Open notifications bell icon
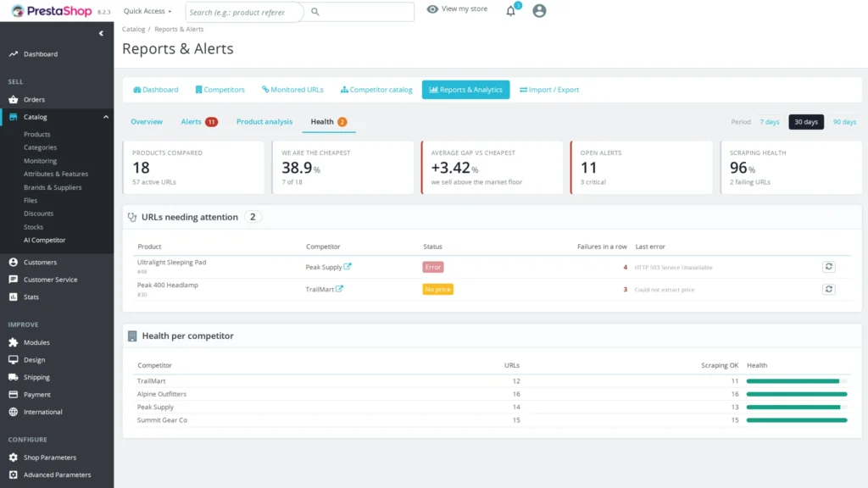Viewport: 868px width, 488px height. tap(510, 11)
